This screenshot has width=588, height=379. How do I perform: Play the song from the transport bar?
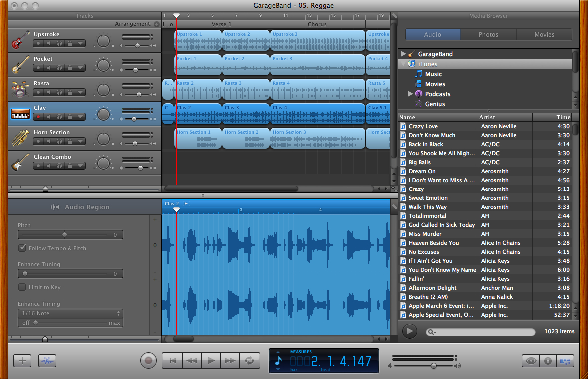tap(211, 361)
